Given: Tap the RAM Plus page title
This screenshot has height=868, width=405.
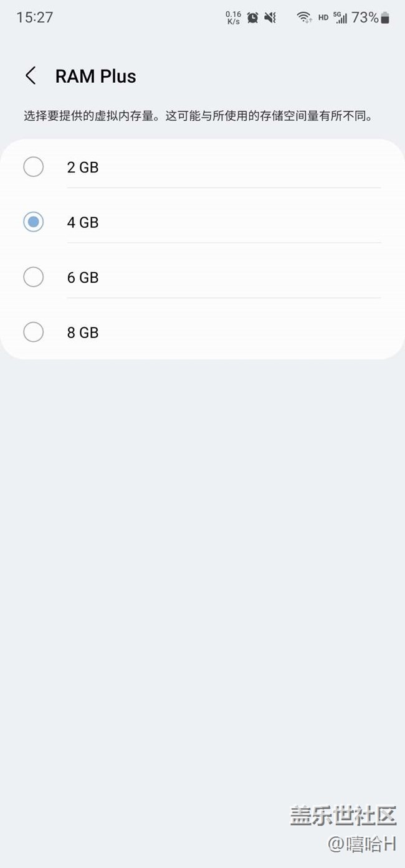Looking at the screenshot, I should (95, 76).
